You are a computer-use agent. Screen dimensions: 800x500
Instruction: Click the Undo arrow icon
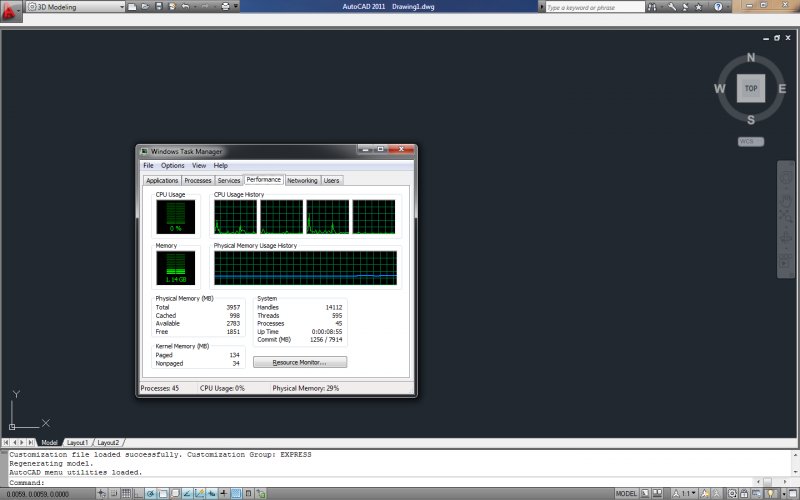[x=185, y=7]
